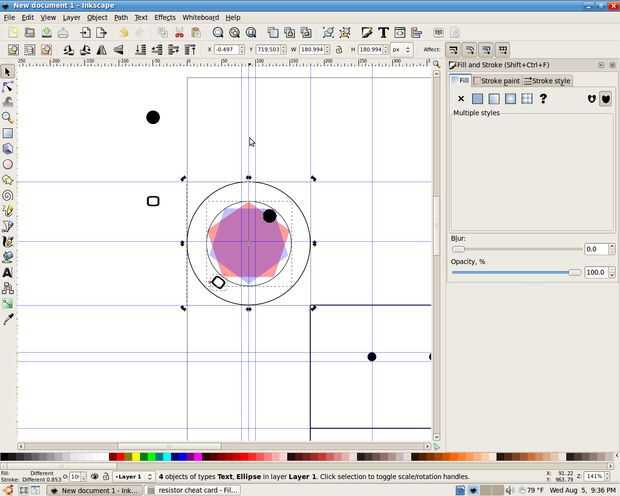Viewport: 620px width, 496px height.
Task: Open the Object menu
Action: tap(97, 18)
